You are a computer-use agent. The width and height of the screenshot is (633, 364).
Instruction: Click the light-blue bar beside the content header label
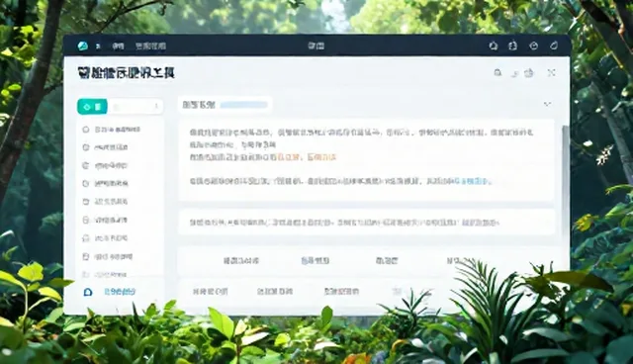pos(244,105)
